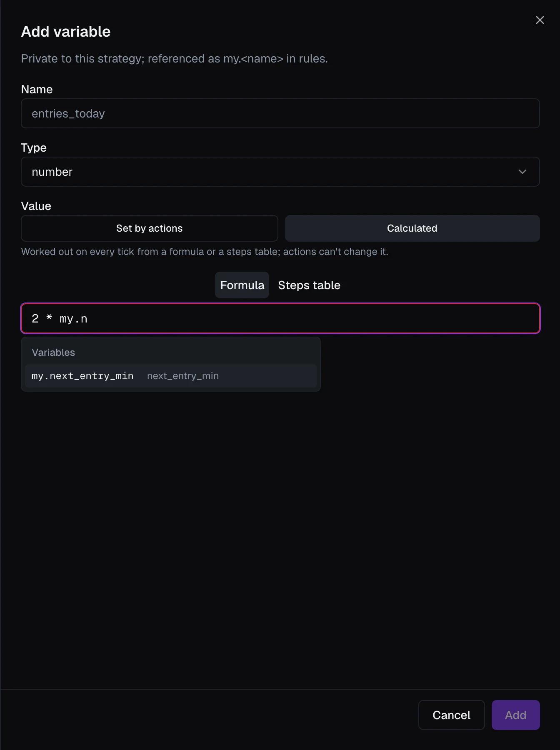Select the Set by actions option
This screenshot has height=750, width=560.
150,228
